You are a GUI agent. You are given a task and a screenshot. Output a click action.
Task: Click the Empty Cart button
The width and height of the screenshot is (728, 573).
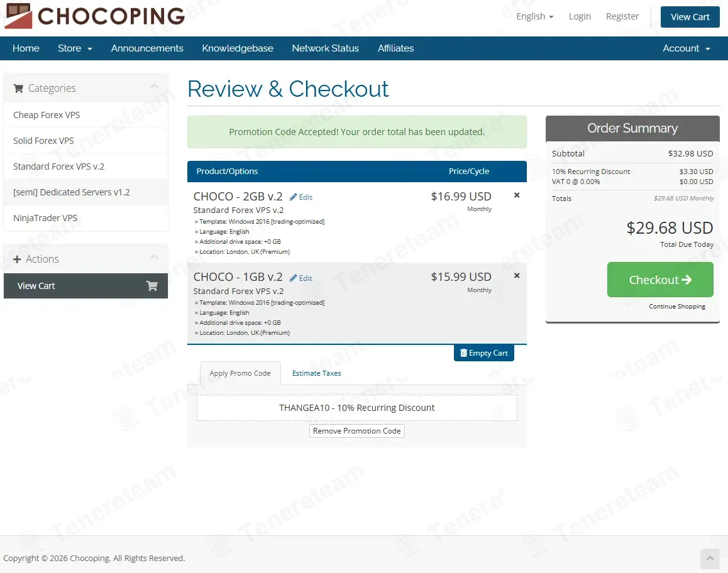(x=484, y=353)
